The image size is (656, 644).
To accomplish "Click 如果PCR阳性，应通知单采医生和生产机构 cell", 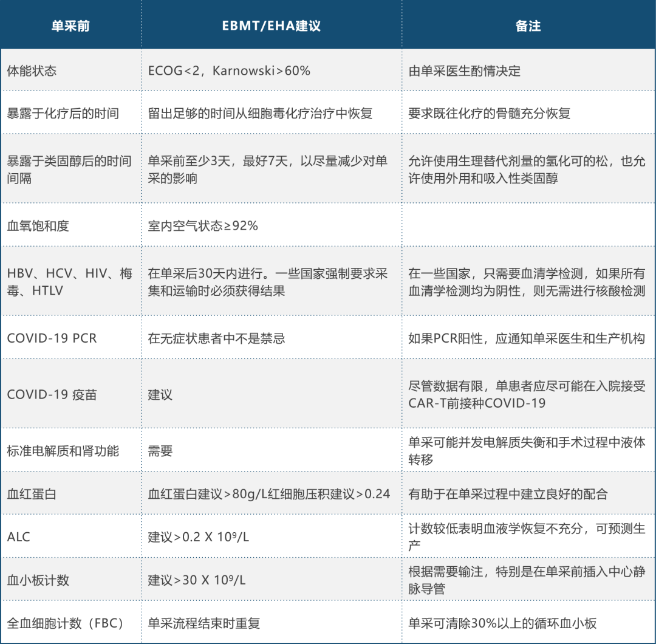I will [527, 338].
